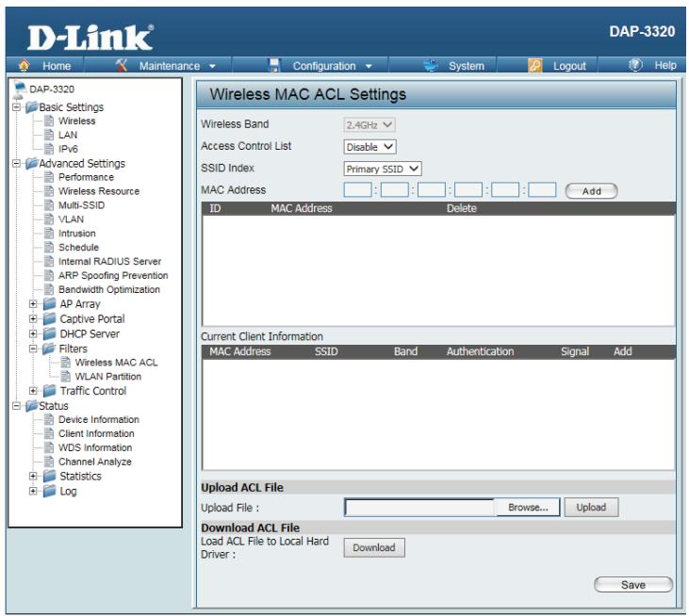
Task: Expand the Log tree node
Action: point(33,491)
